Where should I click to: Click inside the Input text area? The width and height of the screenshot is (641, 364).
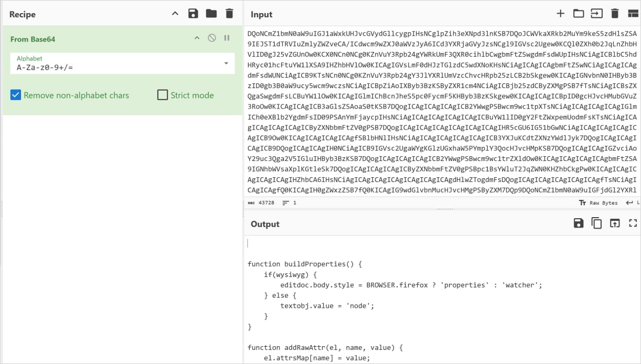tap(441, 105)
